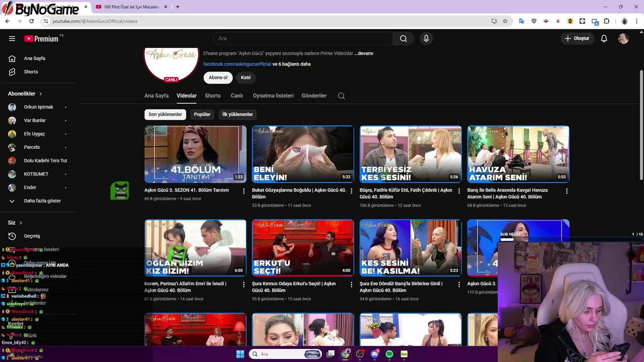Viewport: 644px width, 362px height.
Task: Open the Chrome three-dot menu
Action: (636, 21)
